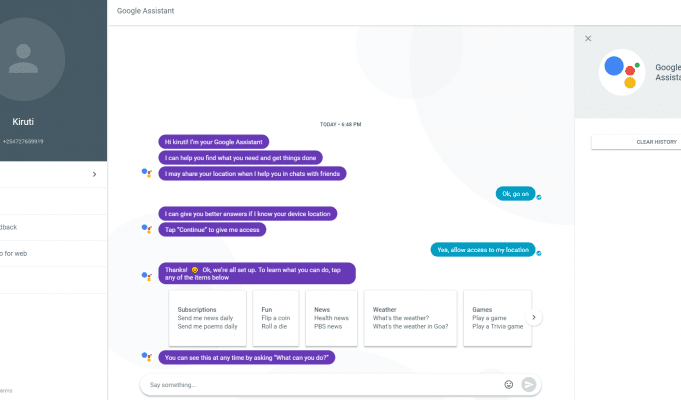Click the CLEAR HISTORY button
Image resolution: width=681 pixels, height=400 pixels.
click(x=636, y=142)
